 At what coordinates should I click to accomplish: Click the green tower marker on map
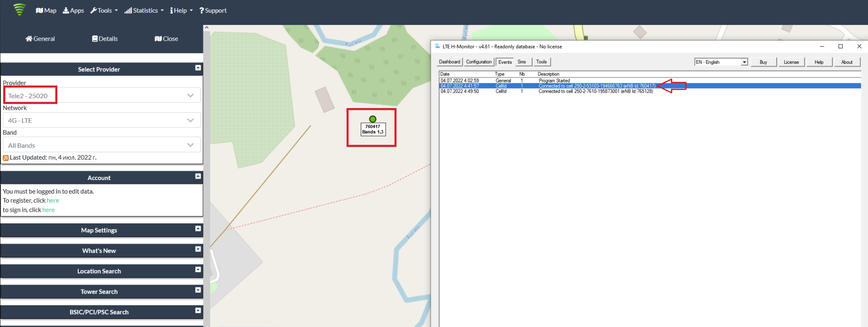coord(373,119)
